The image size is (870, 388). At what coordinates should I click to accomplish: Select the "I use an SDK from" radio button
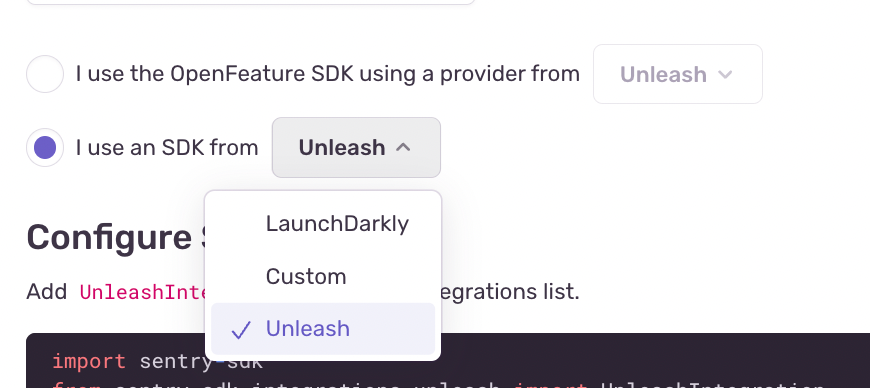tap(45, 148)
